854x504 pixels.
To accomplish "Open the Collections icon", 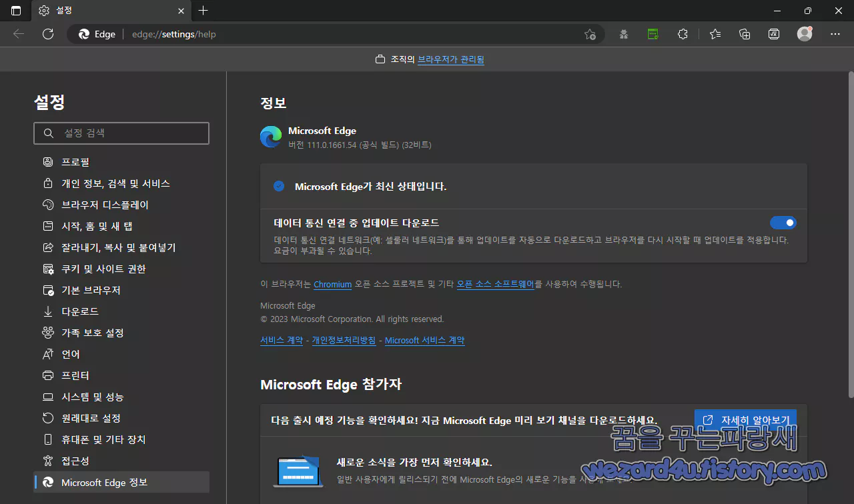I will 745,34.
